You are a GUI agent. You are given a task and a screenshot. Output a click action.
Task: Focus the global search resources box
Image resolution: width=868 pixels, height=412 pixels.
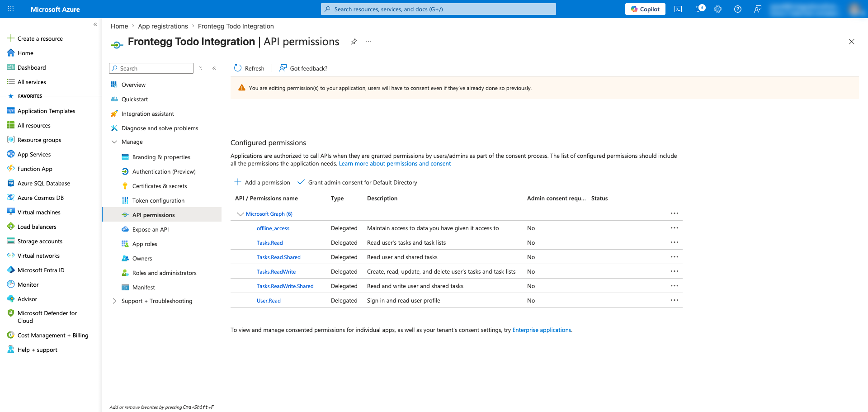[439, 9]
